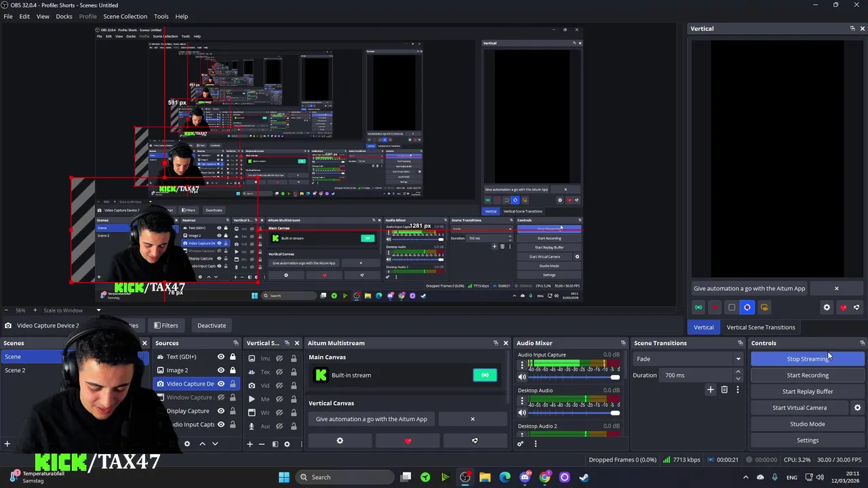Mute the Desktop Audio speaker icon

[x=521, y=413]
